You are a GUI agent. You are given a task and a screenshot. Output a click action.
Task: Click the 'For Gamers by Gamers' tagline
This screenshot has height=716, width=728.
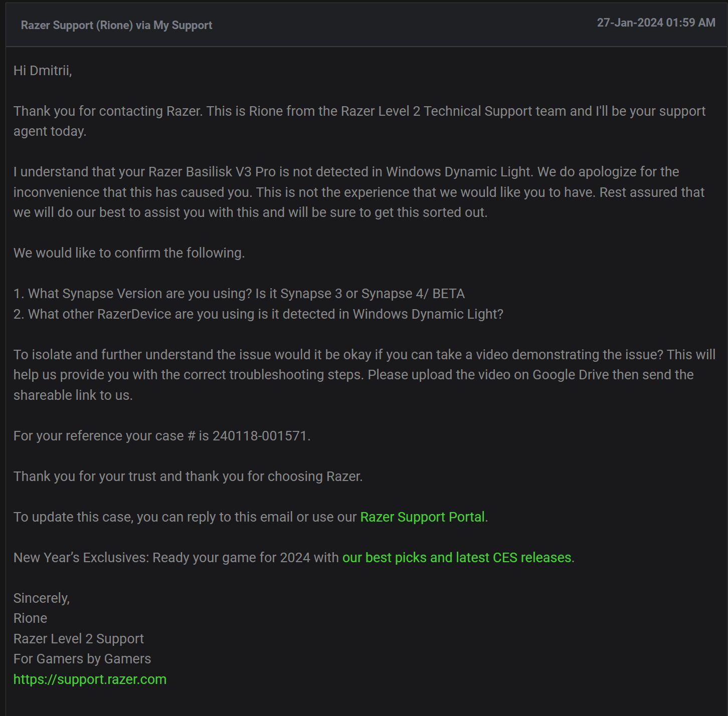[82, 659]
